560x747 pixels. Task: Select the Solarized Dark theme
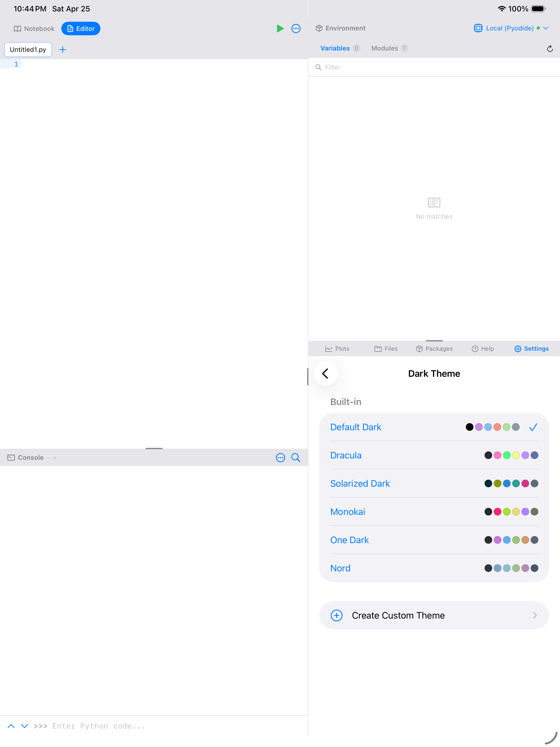coord(434,484)
